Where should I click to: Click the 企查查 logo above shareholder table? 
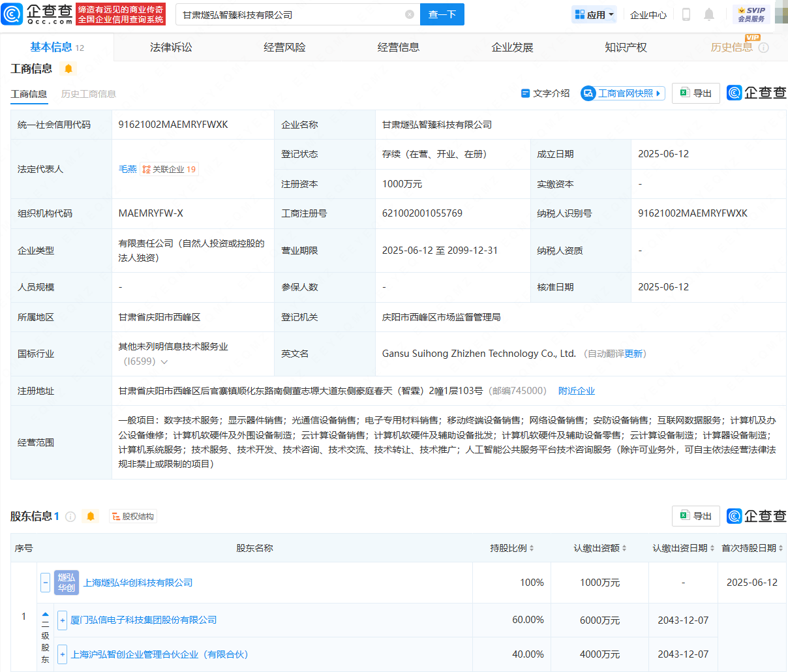757,516
